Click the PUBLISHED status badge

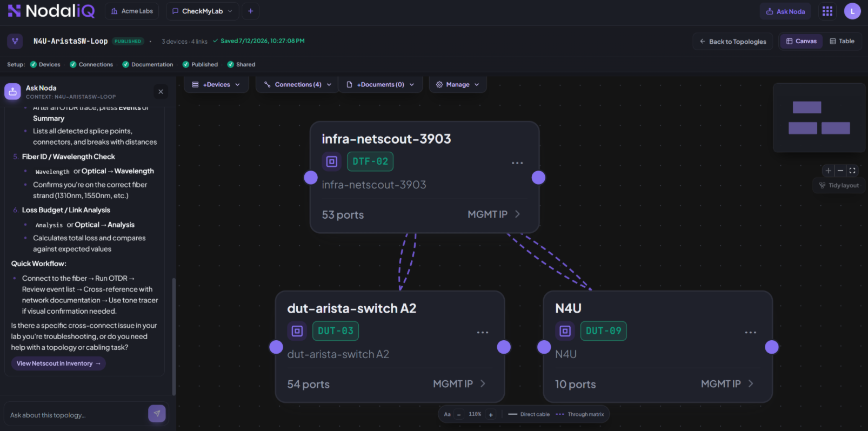click(128, 41)
